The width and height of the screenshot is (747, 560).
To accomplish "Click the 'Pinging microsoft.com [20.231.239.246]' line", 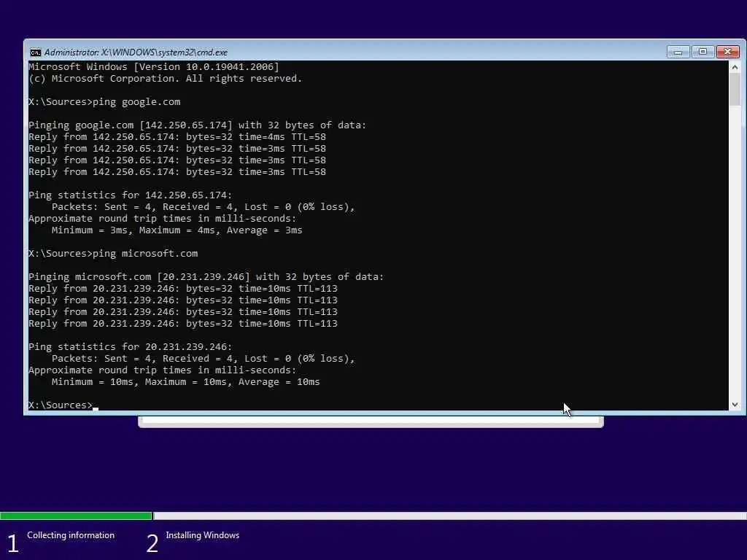I will [206, 276].
